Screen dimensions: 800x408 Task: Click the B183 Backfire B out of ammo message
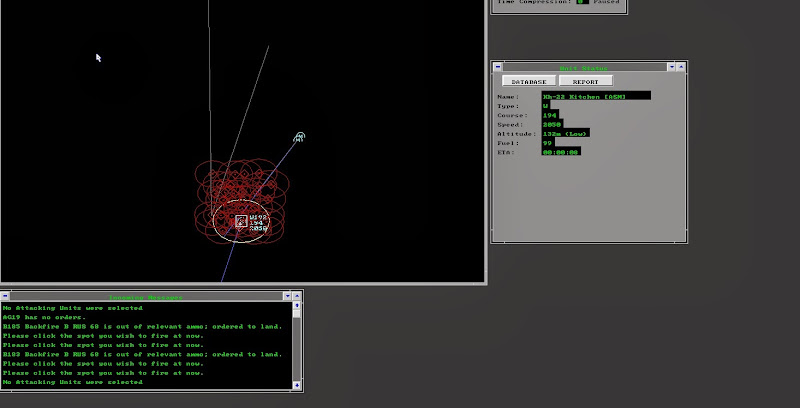point(142,354)
